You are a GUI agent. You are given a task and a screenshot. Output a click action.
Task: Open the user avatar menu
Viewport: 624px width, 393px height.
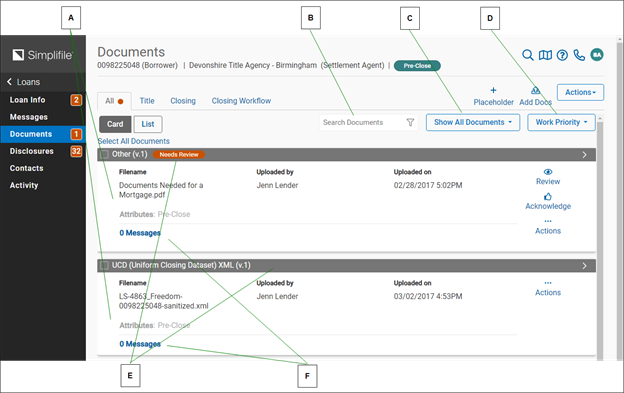click(x=597, y=54)
